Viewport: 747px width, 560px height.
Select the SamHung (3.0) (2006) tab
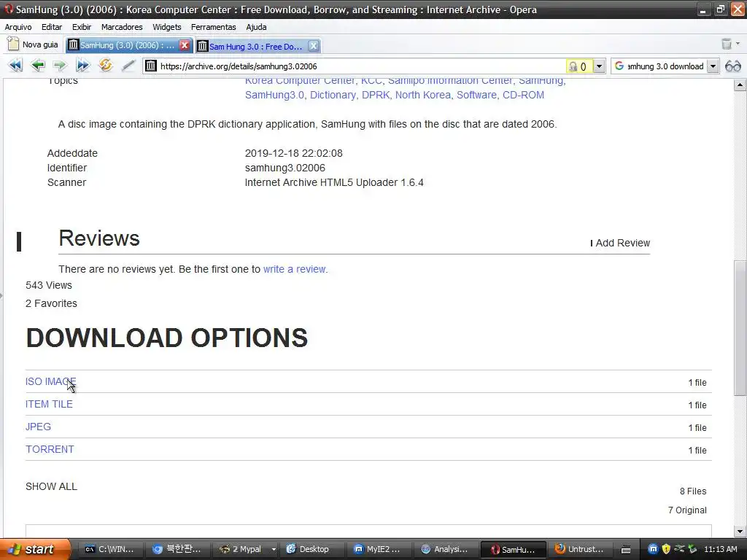click(x=127, y=45)
